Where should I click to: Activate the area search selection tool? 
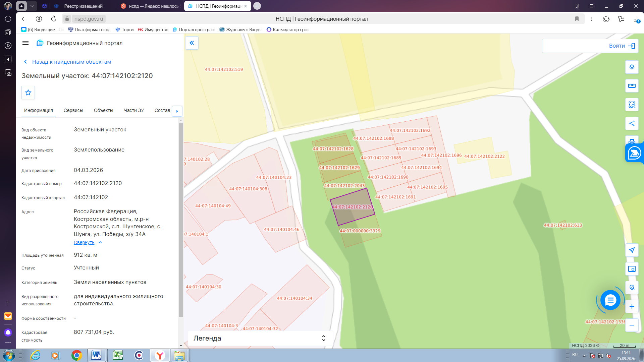pos(632,105)
